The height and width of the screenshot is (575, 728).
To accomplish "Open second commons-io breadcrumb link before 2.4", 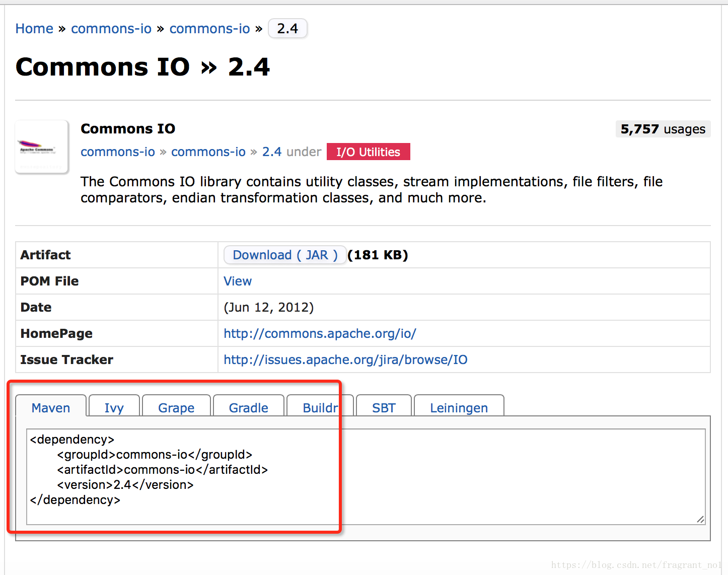I will tap(209, 29).
